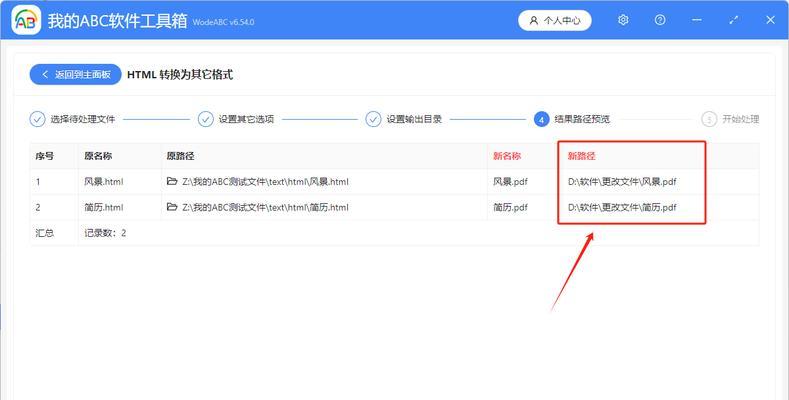
Task: Close the application window
Action: pyautogui.click(x=770, y=20)
